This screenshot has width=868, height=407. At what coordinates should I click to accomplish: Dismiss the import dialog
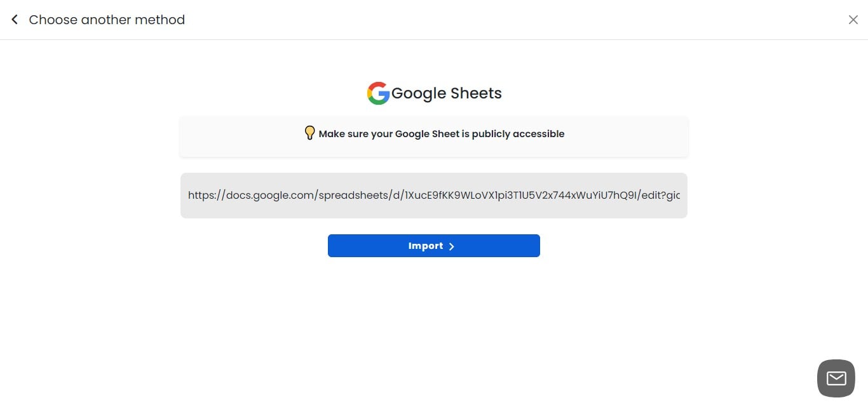click(x=853, y=19)
